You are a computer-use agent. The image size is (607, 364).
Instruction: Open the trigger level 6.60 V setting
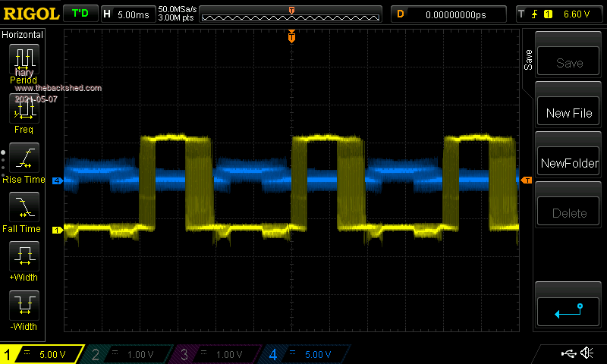pyautogui.click(x=559, y=14)
